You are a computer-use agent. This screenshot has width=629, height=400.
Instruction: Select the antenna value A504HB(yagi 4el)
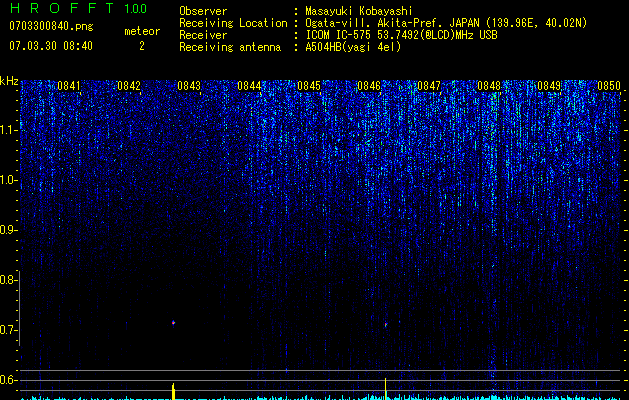353,47
